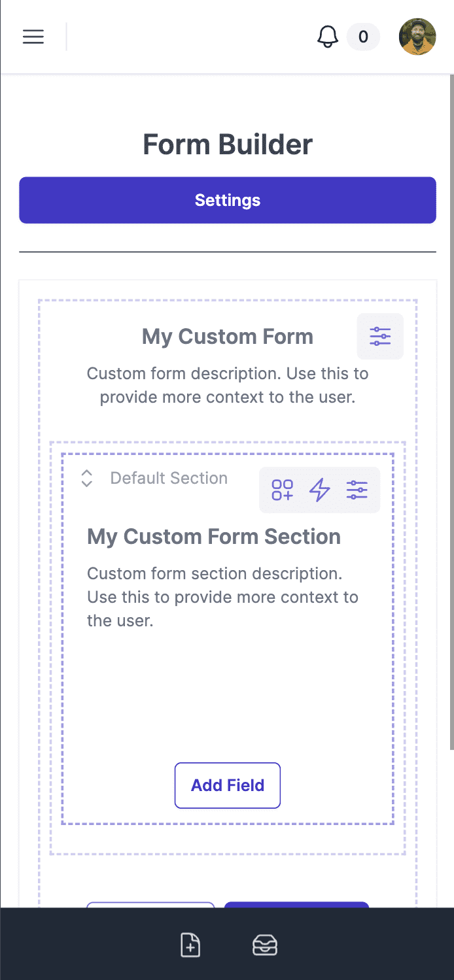Open the hamburger navigation menu
Viewport: 454px width, 980px height.
pos(33,37)
